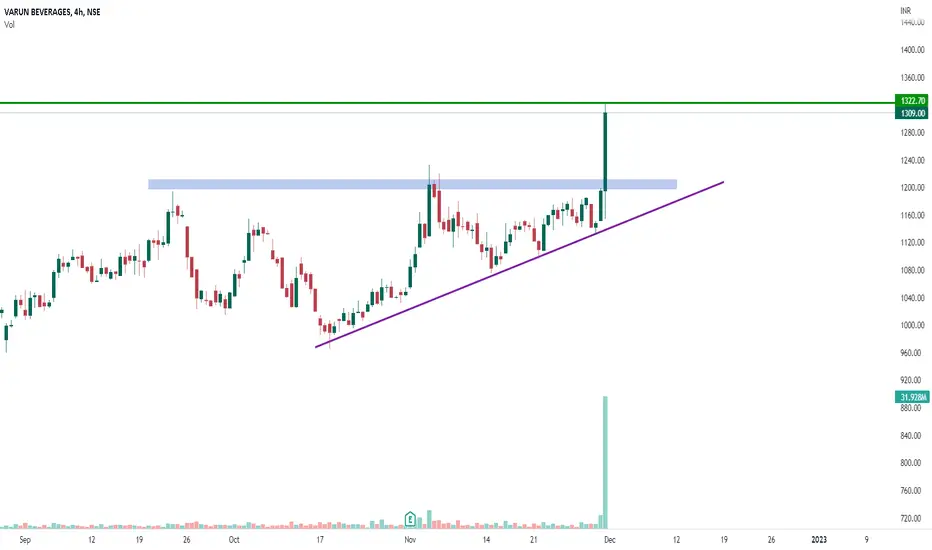Click the tall breakout volume bar
Image resolution: width=932 pixels, height=550 pixels.
click(605, 462)
